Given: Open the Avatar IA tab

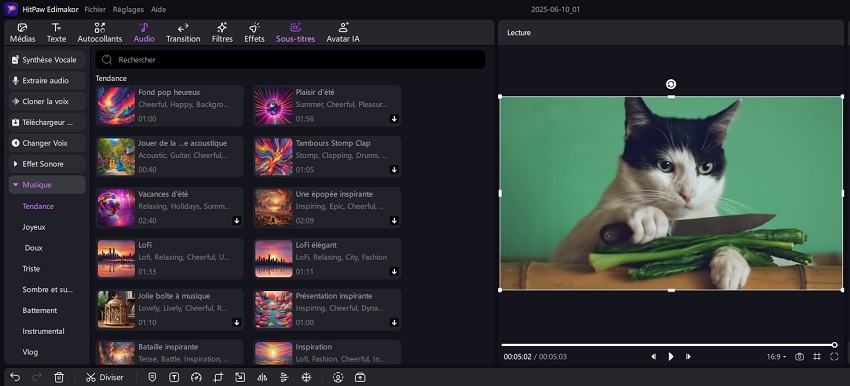Looking at the screenshot, I should pyautogui.click(x=343, y=33).
